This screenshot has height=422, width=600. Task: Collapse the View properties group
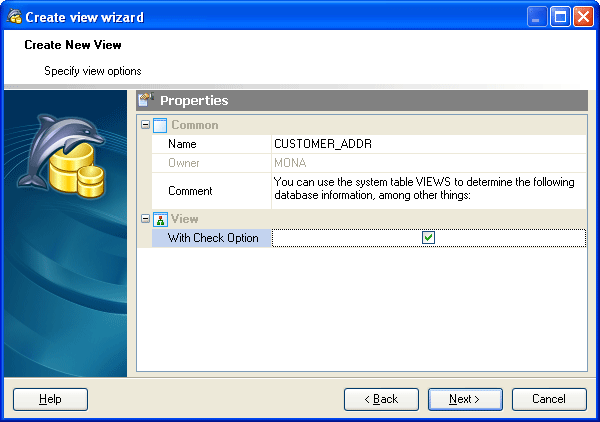pos(146,219)
